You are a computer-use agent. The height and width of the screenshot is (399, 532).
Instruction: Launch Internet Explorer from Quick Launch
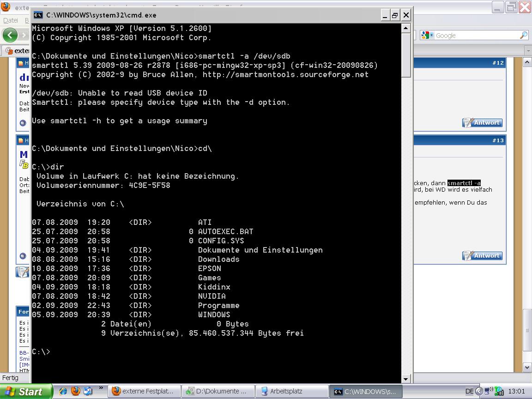pyautogui.click(x=63, y=391)
